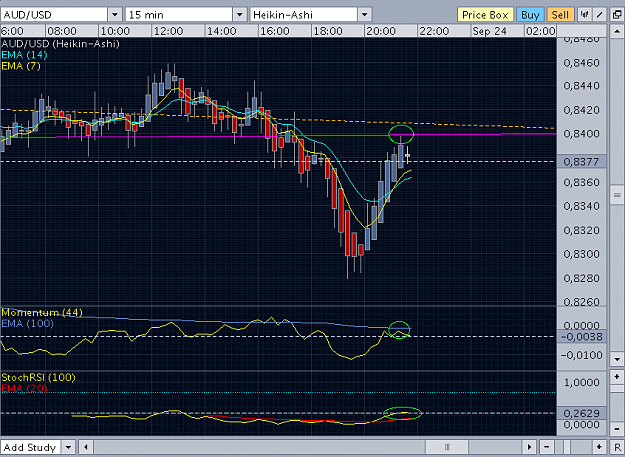Open the Add Study dropdown arrow
625x457 pixels.
pyautogui.click(x=69, y=447)
